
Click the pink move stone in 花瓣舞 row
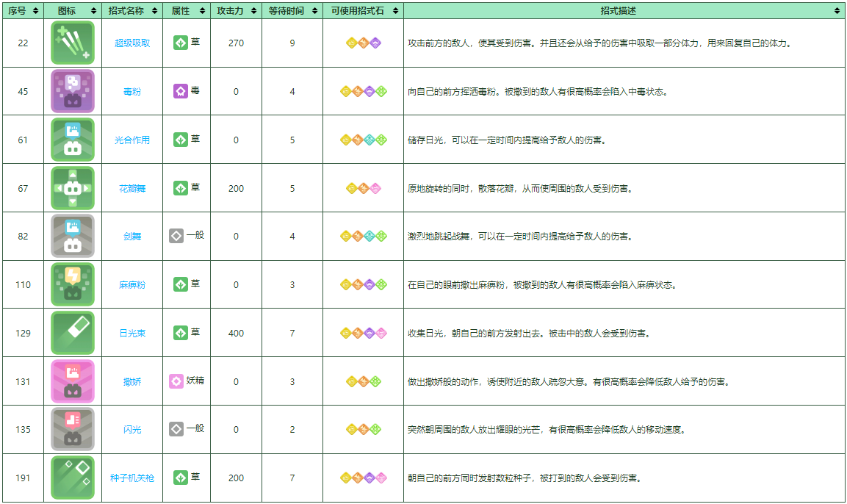point(375,189)
